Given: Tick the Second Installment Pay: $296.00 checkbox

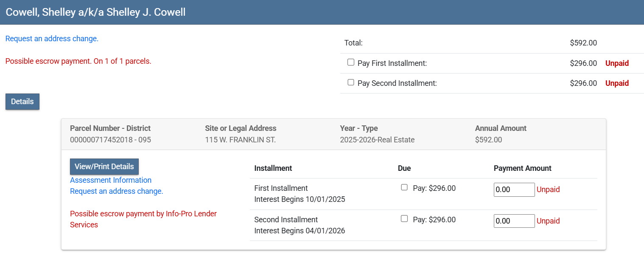Looking at the screenshot, I should (x=404, y=219).
